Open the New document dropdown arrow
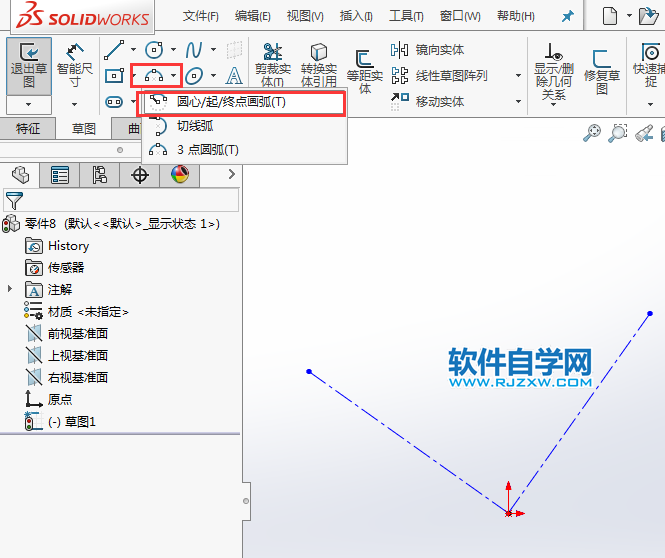 coord(629,16)
